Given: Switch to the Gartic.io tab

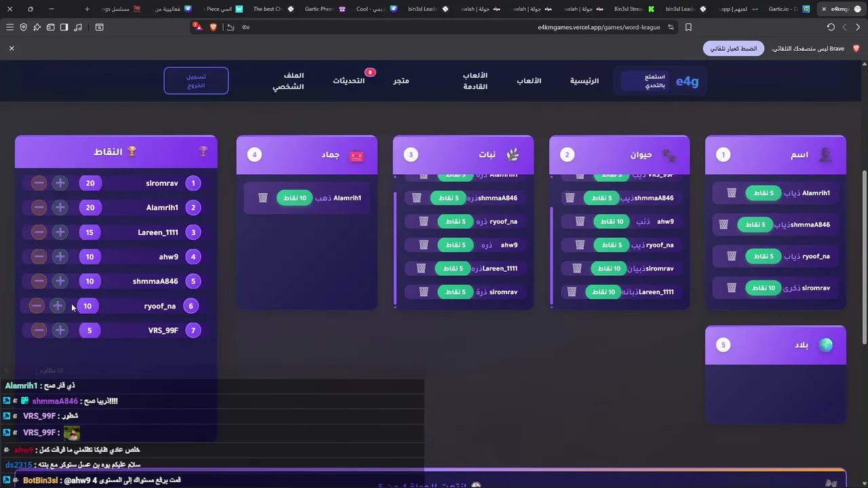Looking at the screenshot, I should pyautogui.click(x=788, y=9).
